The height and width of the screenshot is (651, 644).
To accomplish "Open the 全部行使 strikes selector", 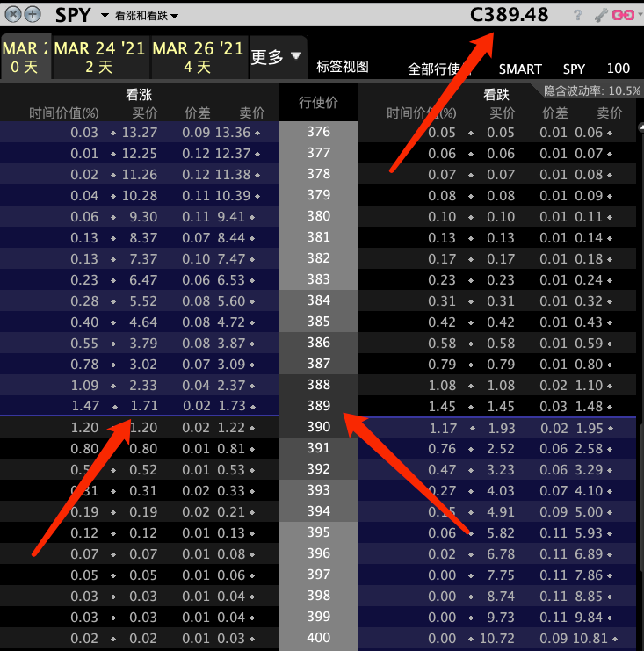I will coord(439,69).
